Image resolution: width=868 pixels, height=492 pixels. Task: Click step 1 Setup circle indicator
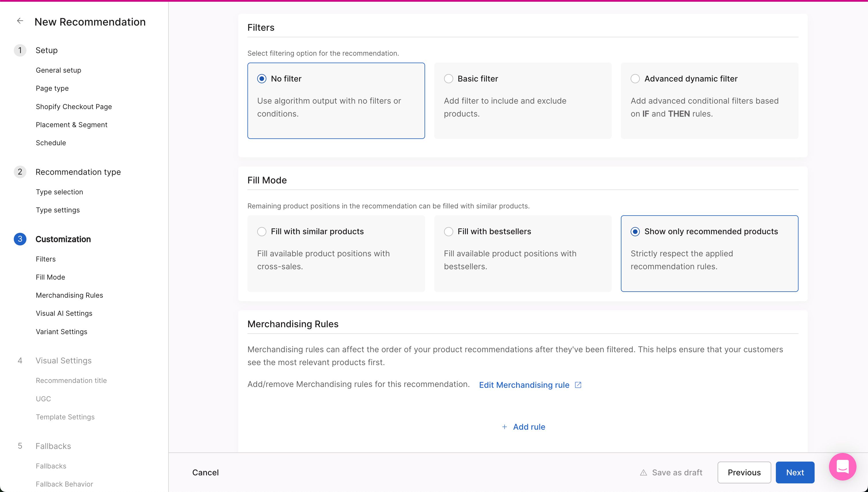20,50
